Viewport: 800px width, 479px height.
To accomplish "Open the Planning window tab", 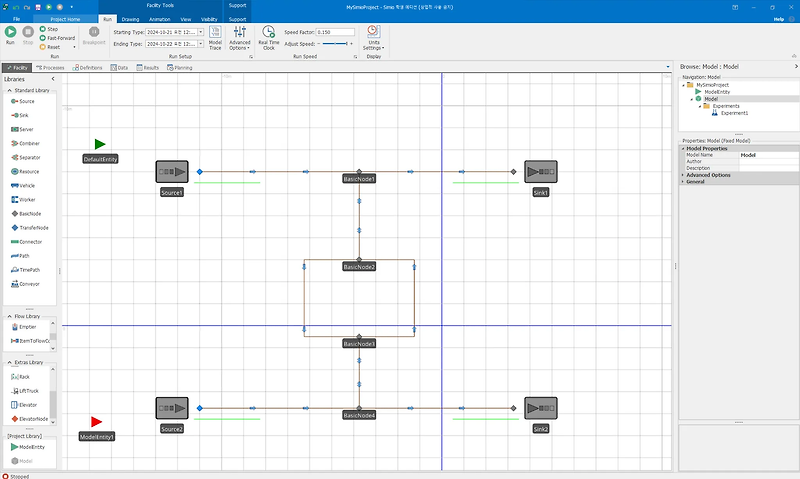I will (180, 67).
